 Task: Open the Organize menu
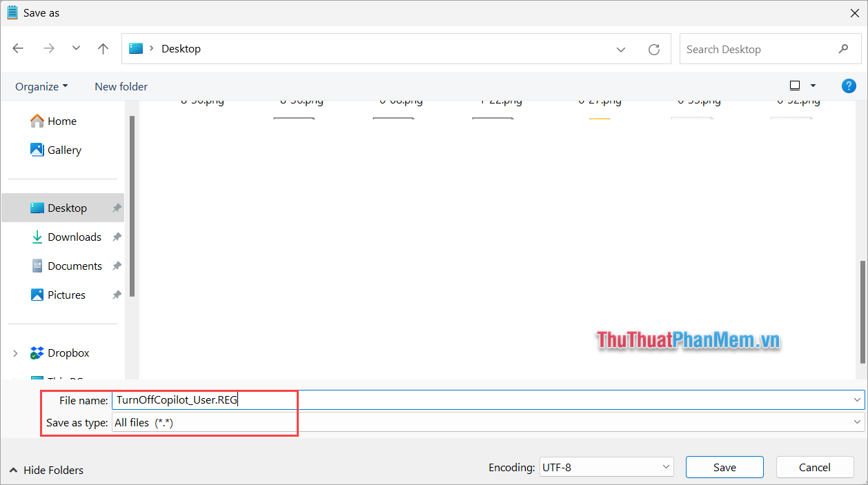click(41, 86)
